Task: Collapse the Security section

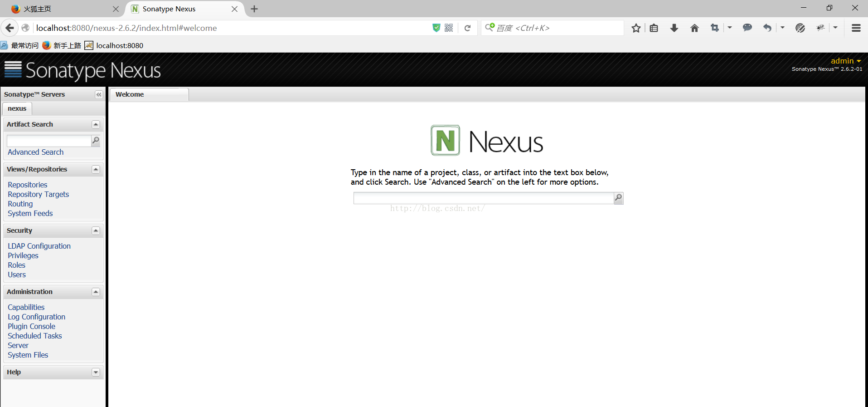Action: pyautogui.click(x=96, y=230)
